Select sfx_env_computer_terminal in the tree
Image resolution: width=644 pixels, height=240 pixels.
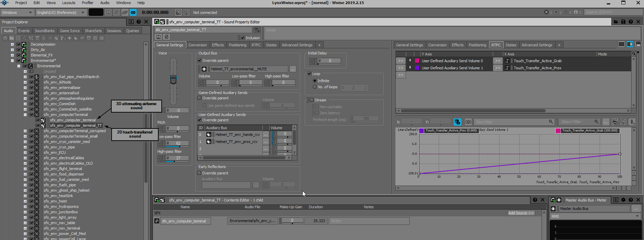73,120
